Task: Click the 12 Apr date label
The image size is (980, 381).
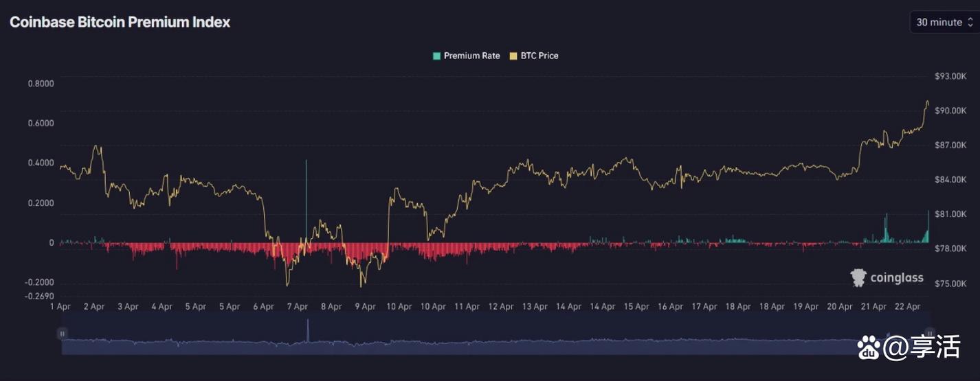Action: click(501, 307)
